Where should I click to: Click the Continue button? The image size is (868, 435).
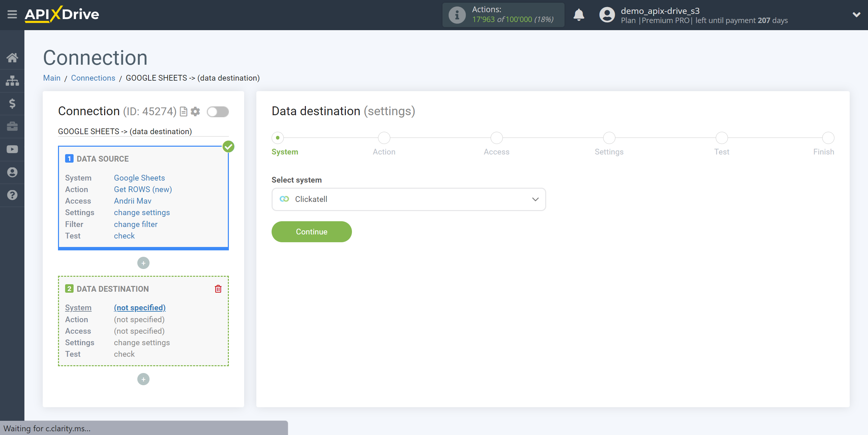(x=311, y=231)
